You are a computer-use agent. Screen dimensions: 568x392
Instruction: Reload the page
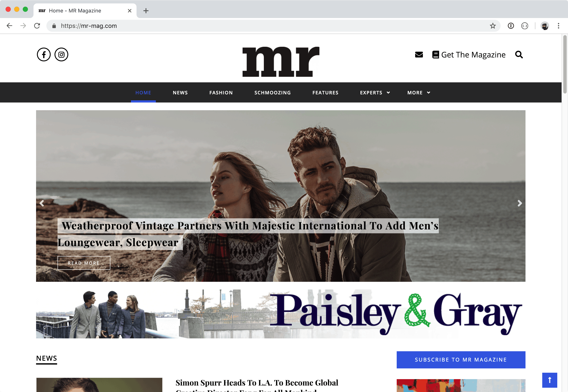point(37,26)
